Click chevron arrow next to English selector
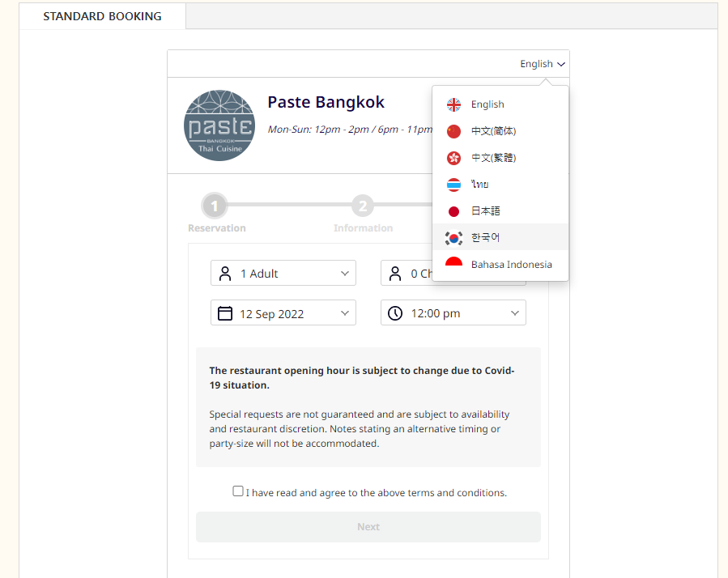Image resolution: width=728 pixels, height=578 pixels. coord(561,65)
